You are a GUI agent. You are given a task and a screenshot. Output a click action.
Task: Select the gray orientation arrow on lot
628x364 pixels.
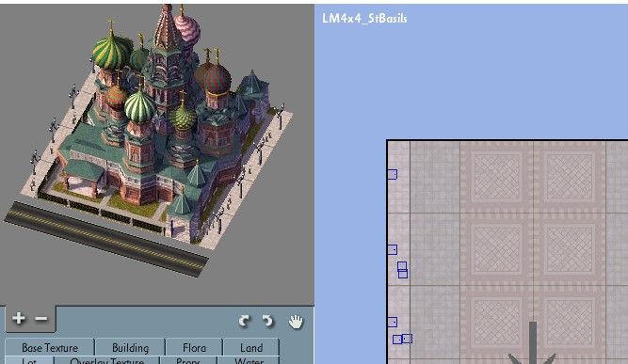532,343
